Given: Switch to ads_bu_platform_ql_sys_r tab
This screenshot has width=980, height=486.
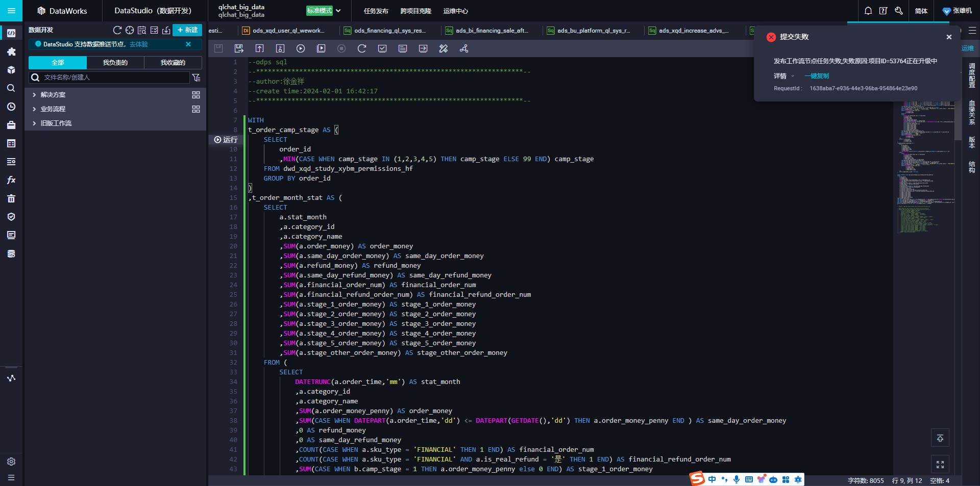Looking at the screenshot, I should (593, 31).
